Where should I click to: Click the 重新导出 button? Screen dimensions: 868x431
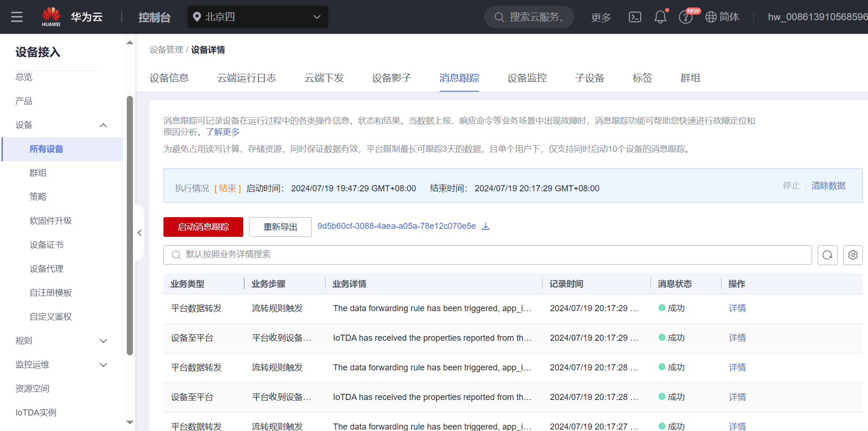click(280, 227)
